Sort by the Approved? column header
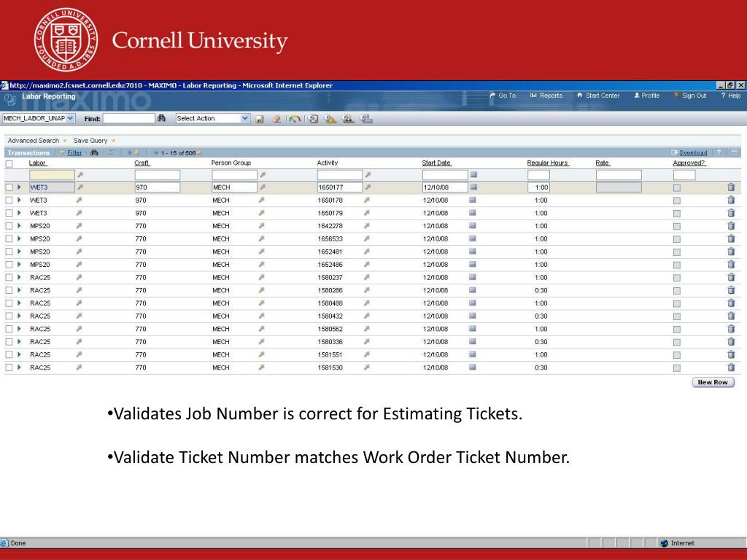747x560 pixels. pyautogui.click(x=689, y=163)
